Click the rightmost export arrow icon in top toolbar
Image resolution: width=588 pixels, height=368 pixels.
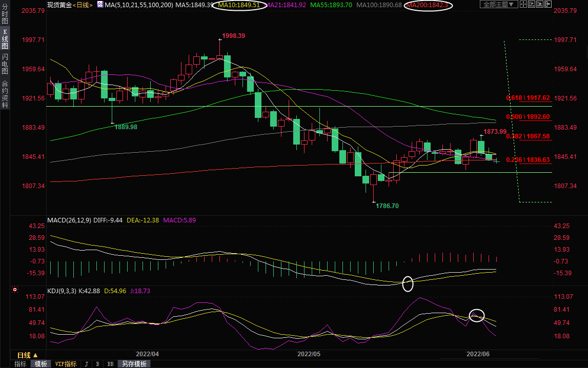pyautogui.click(x=548, y=4)
